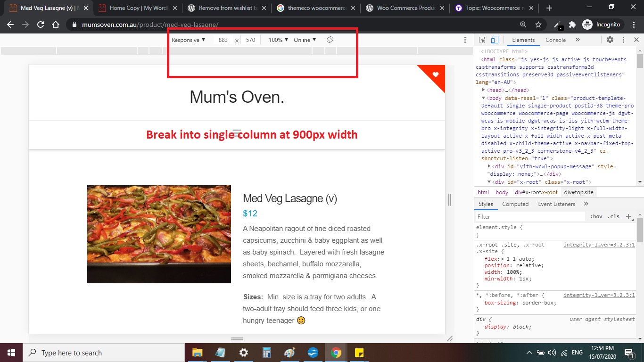Click the zoom magnifier icon in address bar

tap(523, 25)
